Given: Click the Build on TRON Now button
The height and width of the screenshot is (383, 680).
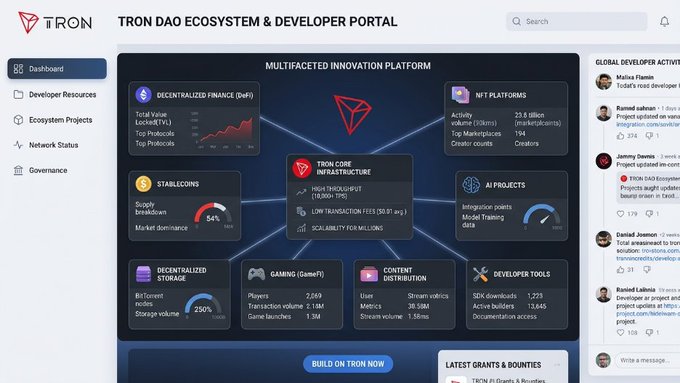Looking at the screenshot, I should coord(348,364).
